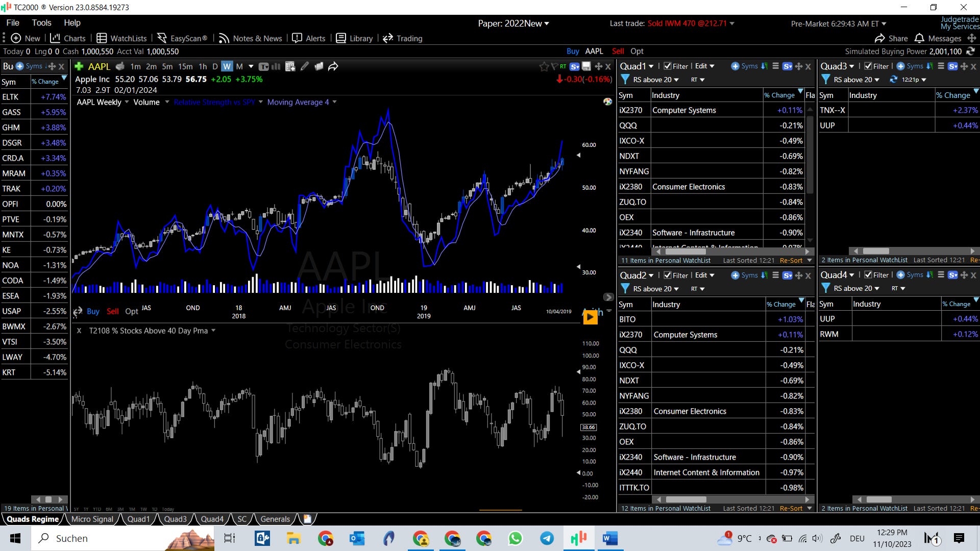Open Notes & News feed
This screenshot has height=551, width=980.
point(251,38)
